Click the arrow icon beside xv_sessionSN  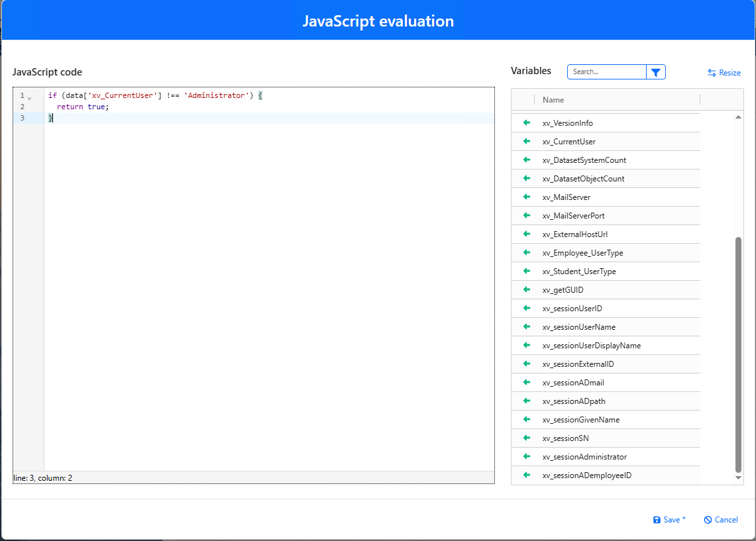[x=527, y=438]
